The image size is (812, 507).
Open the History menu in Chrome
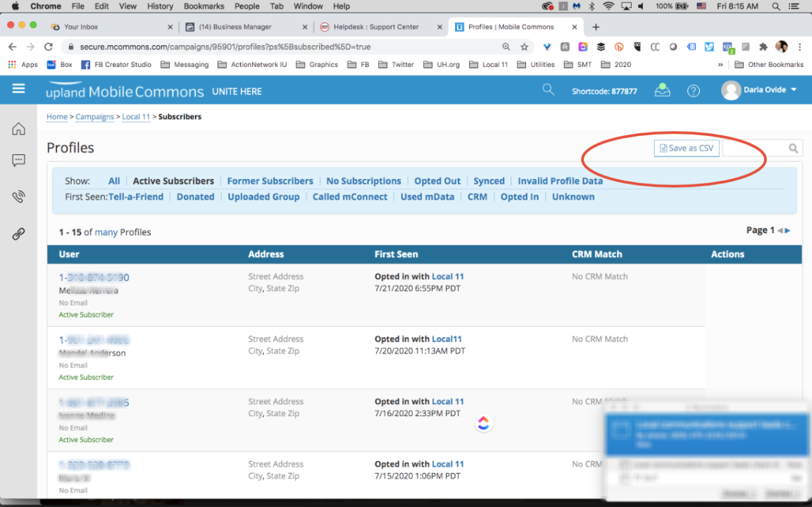click(160, 6)
